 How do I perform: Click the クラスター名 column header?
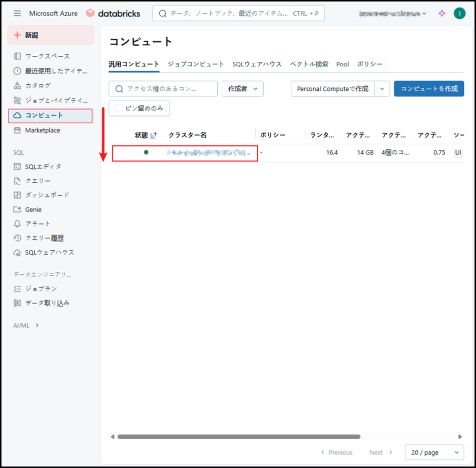pos(188,135)
